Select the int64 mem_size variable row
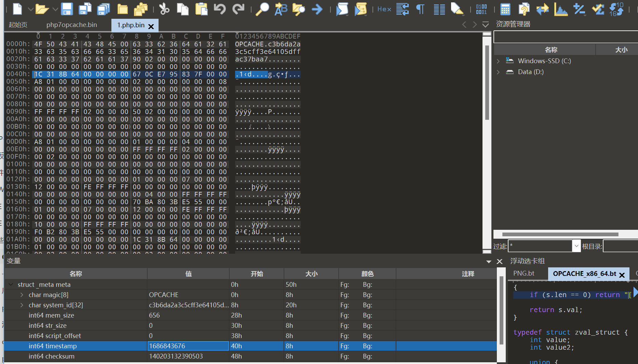 point(250,315)
